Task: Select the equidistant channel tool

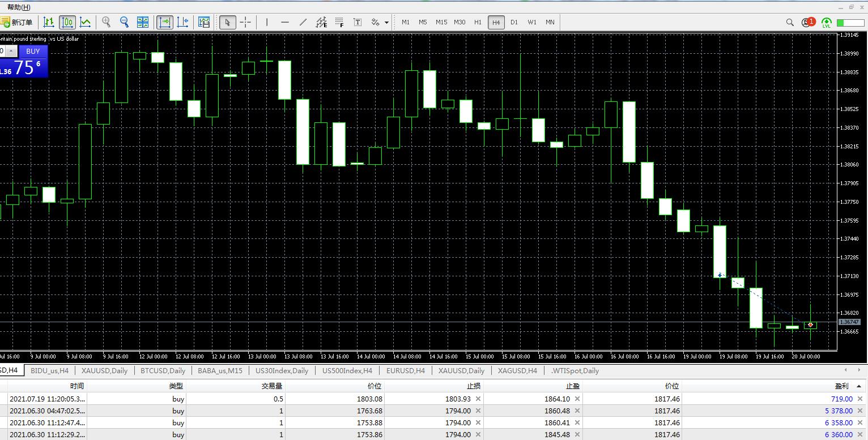Action: coord(321,22)
